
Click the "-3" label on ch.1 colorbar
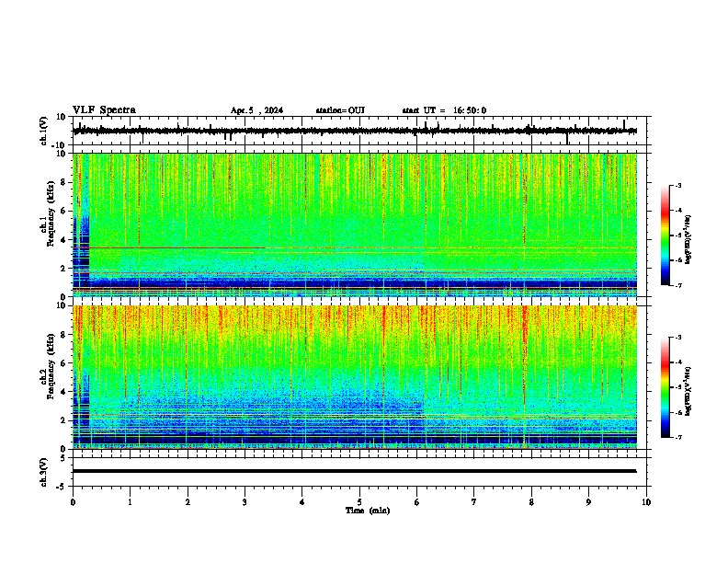pyautogui.click(x=678, y=185)
